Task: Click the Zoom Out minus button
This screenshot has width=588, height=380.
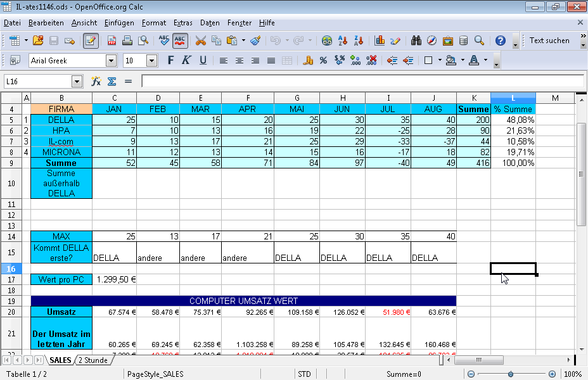Action: [471, 374]
